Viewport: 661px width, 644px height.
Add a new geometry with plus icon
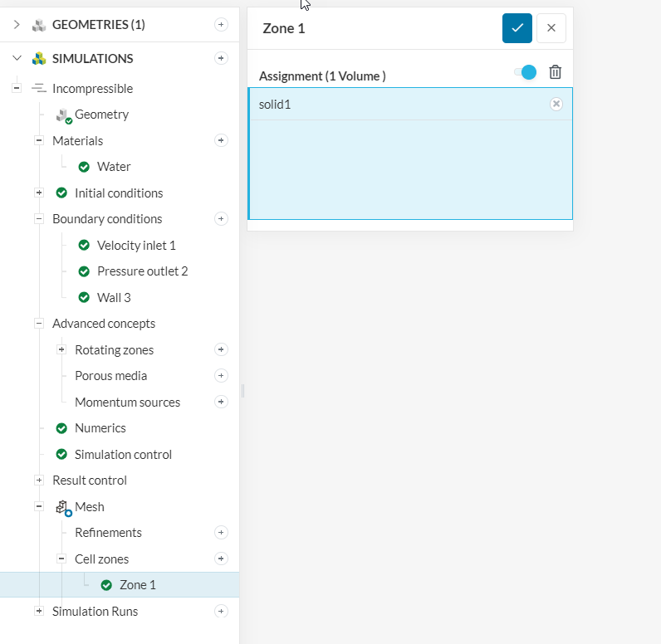click(x=221, y=25)
